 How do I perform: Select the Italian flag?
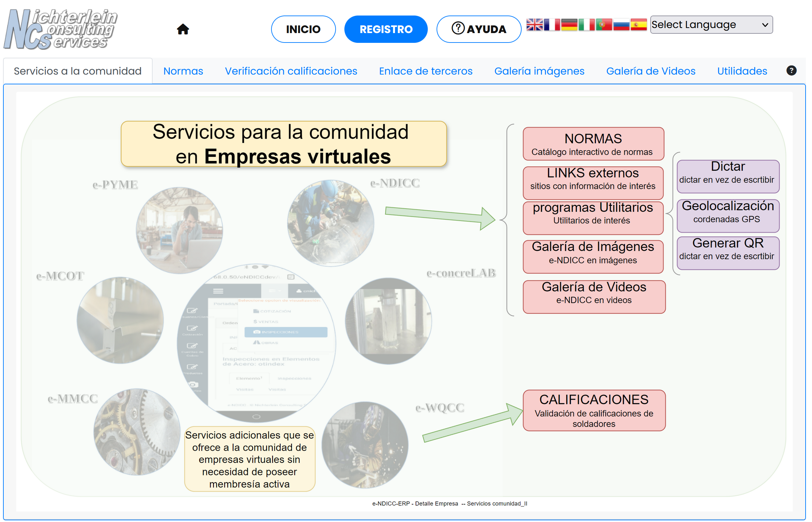tap(586, 25)
